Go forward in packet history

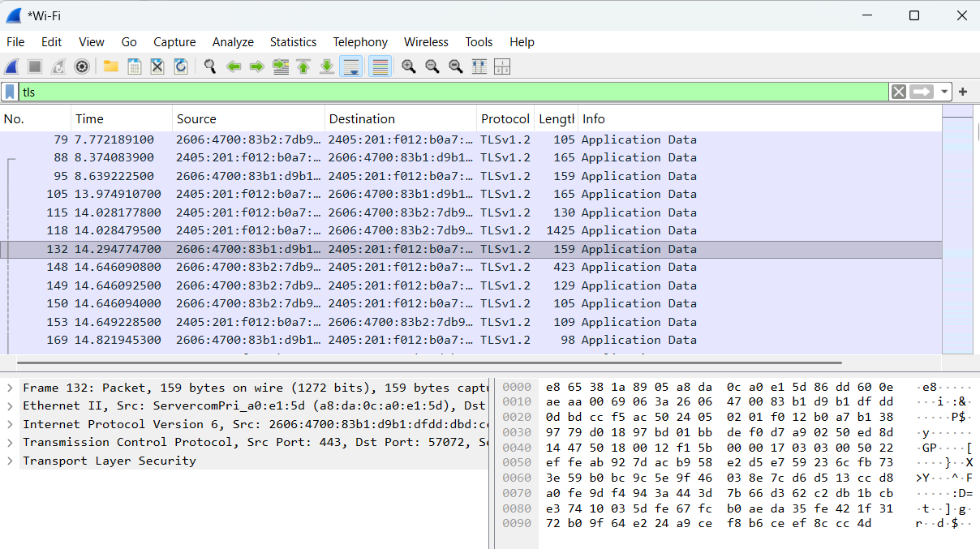pos(256,66)
